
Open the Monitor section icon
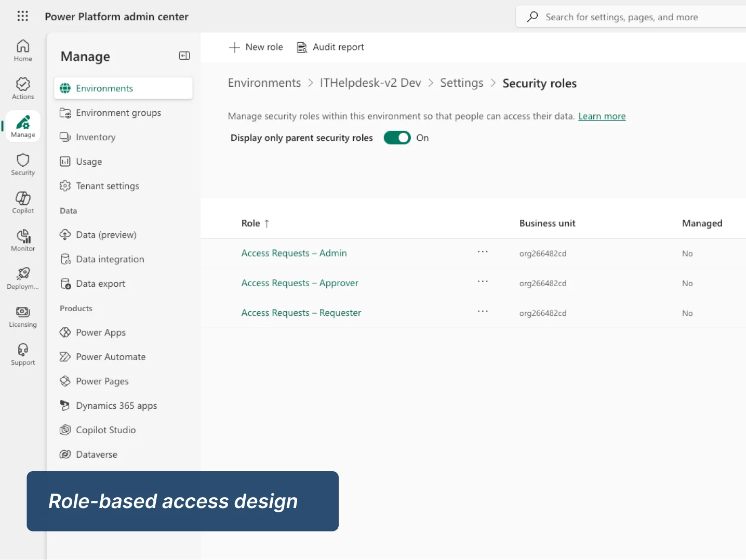[22, 239]
